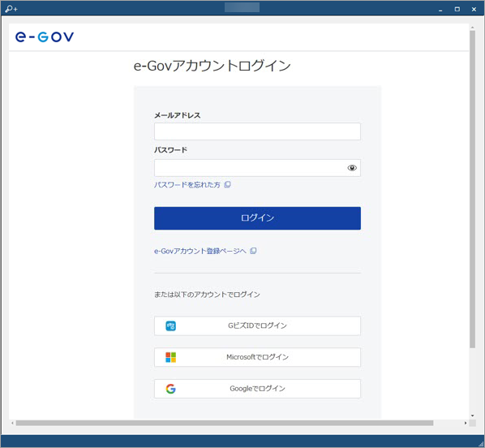485x448 pixels.
Task: Focus the パスワード input field
Action: [x=257, y=168]
